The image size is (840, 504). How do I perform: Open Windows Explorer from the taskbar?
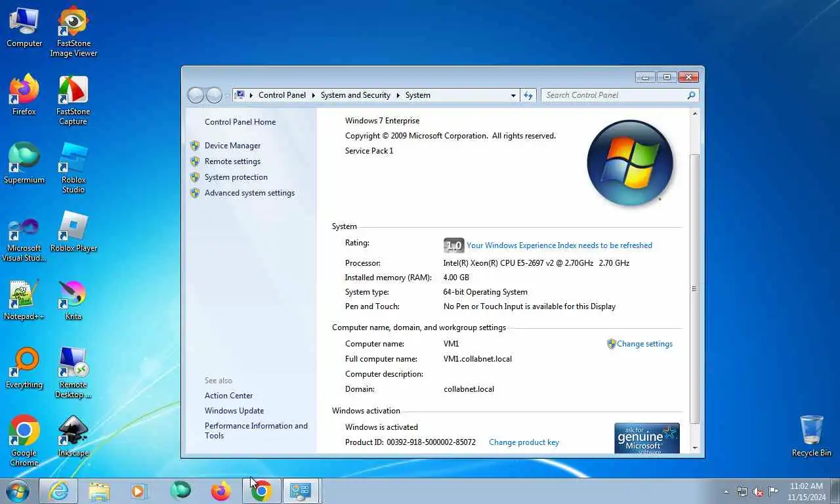tap(99, 491)
